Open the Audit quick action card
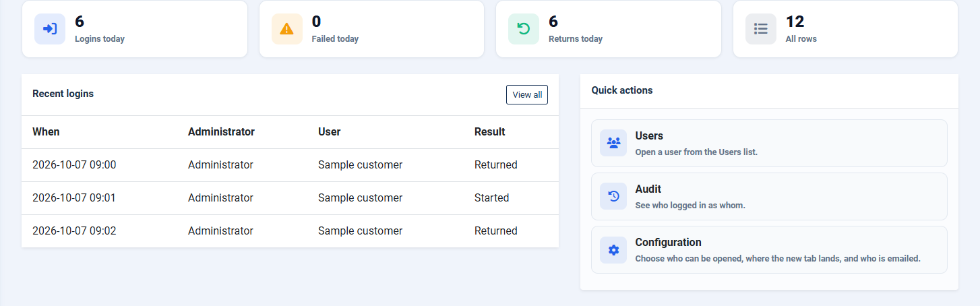980x306 pixels. click(769, 196)
